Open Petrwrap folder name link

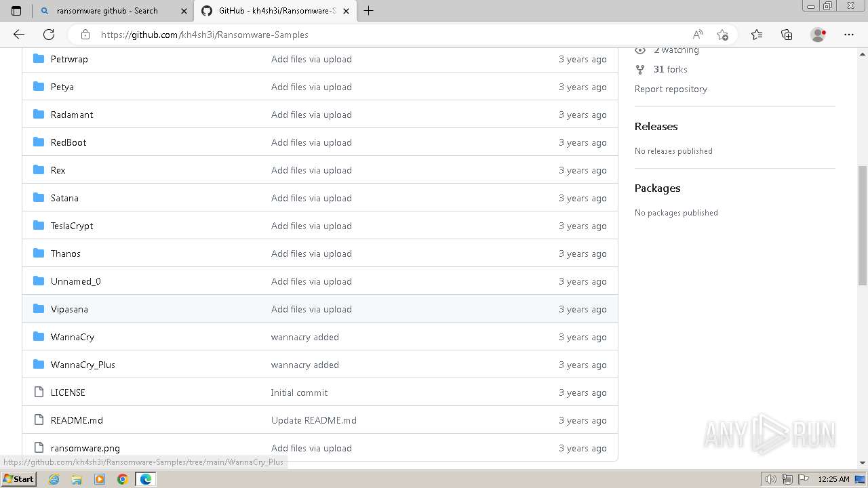click(69, 59)
